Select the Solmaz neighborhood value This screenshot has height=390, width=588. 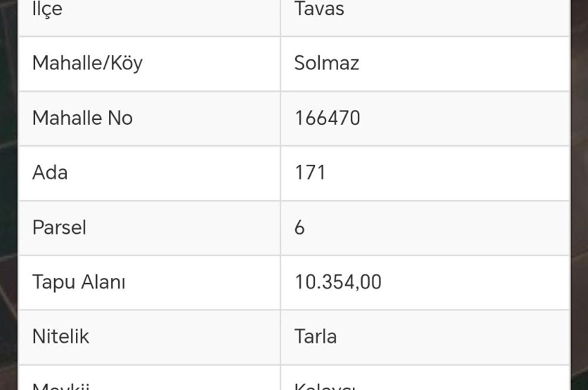click(326, 63)
